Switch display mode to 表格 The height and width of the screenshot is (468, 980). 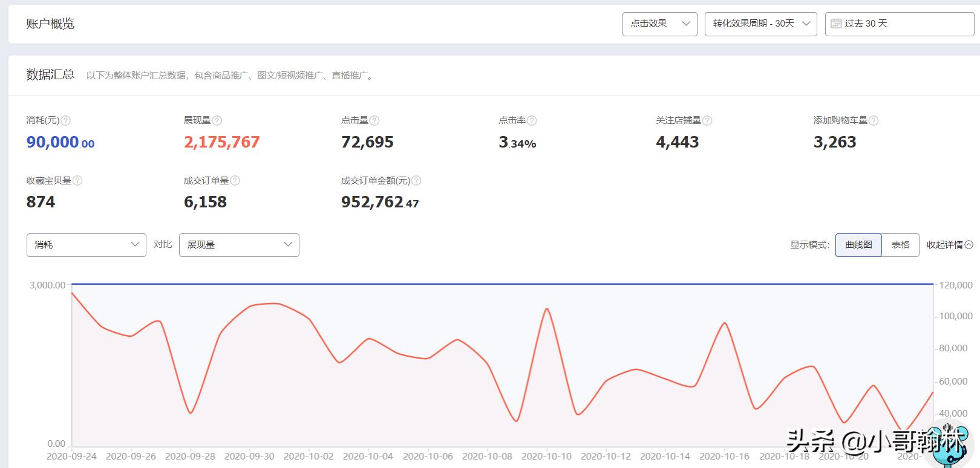click(x=900, y=245)
